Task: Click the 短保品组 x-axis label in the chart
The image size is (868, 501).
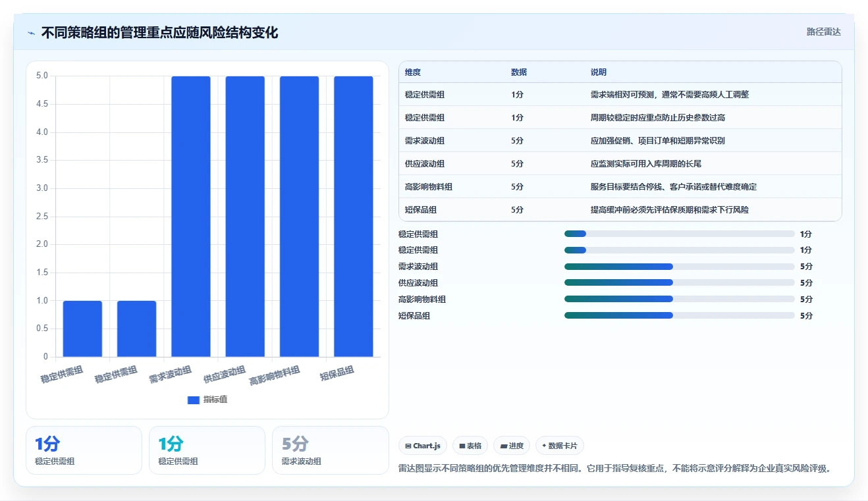Action: (337, 373)
